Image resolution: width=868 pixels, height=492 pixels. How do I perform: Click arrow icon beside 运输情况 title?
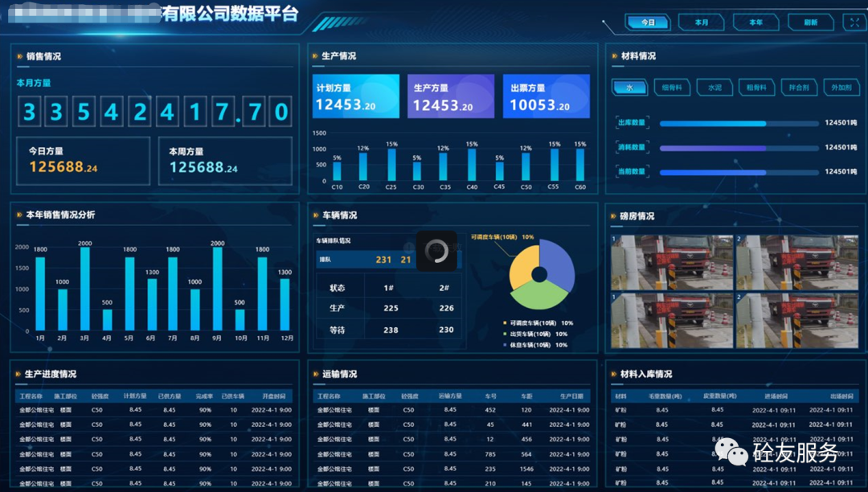pyautogui.click(x=314, y=374)
